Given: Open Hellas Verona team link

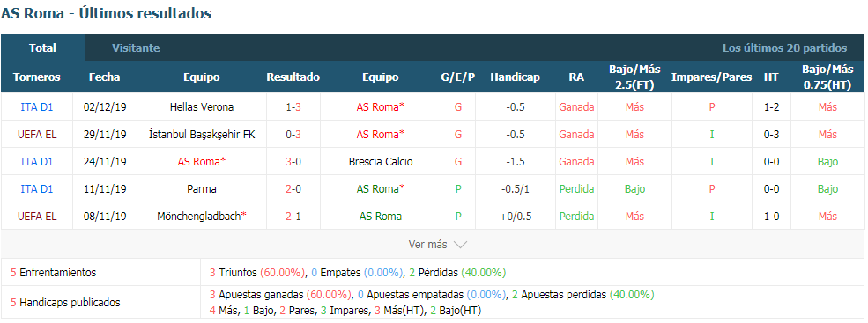Looking at the screenshot, I should point(202,107).
